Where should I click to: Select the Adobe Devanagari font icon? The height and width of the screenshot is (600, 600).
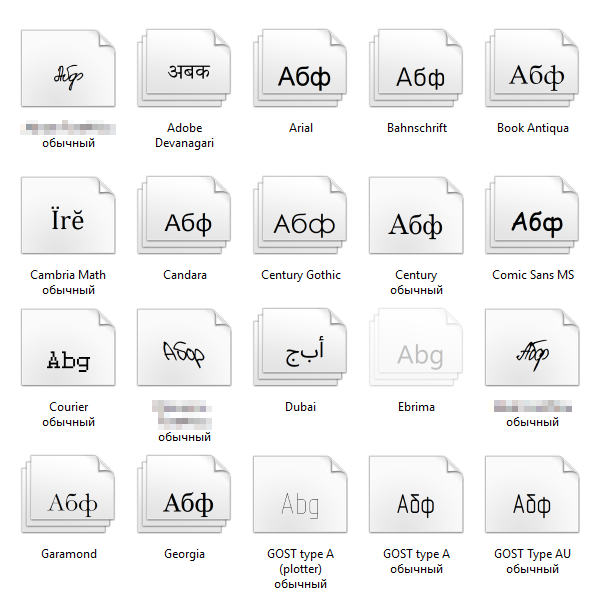[184, 68]
